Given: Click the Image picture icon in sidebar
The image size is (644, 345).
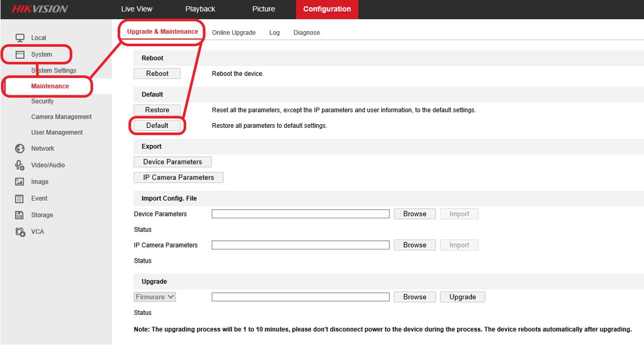Looking at the screenshot, I should coord(20,182).
